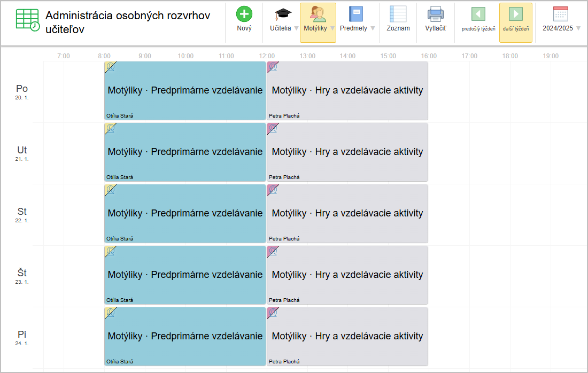Select the Ut 21. 1. day label
This screenshot has width=588, height=373.
[x=22, y=153]
